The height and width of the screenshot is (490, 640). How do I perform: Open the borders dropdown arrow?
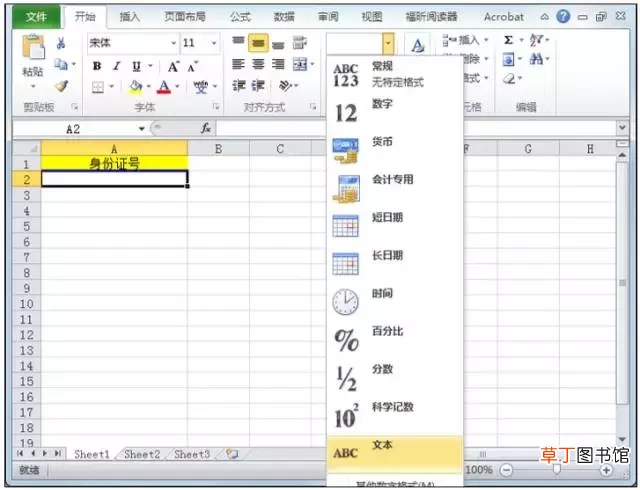111,87
